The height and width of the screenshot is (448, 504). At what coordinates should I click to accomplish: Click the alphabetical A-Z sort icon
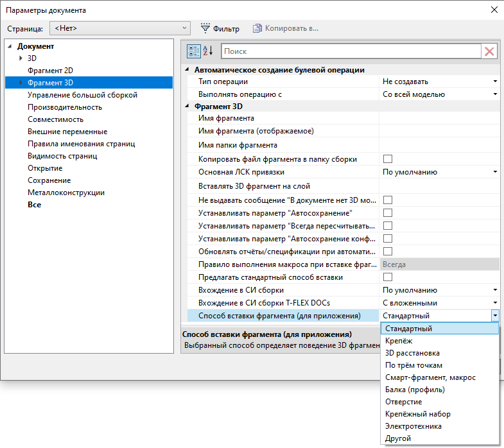(208, 51)
